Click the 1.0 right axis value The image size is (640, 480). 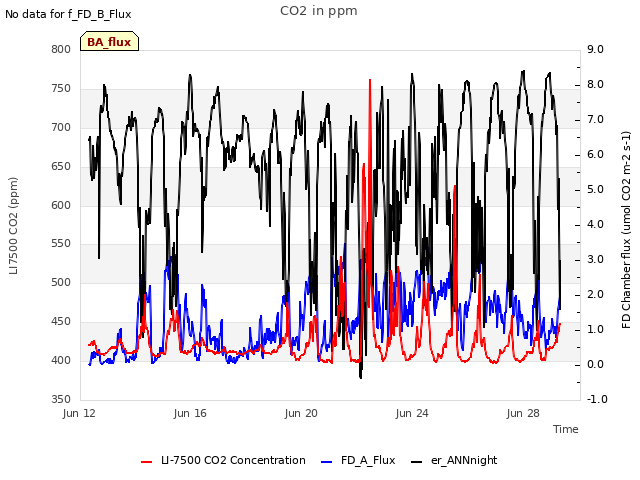(596, 330)
